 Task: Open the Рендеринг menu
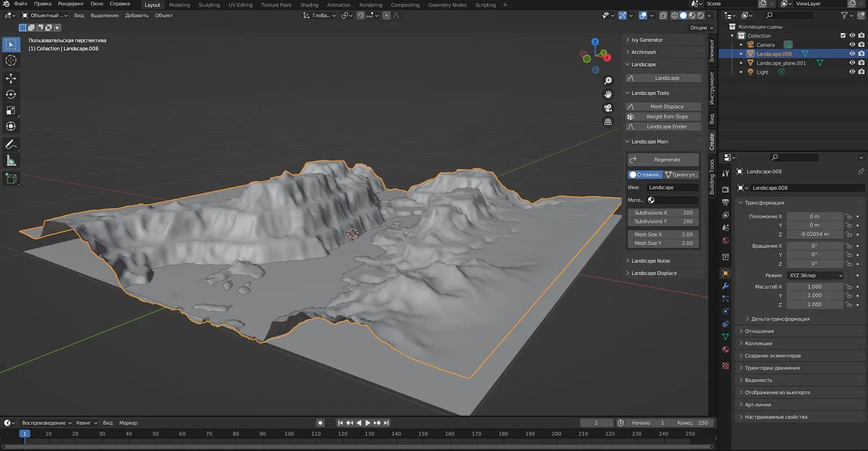point(71,4)
